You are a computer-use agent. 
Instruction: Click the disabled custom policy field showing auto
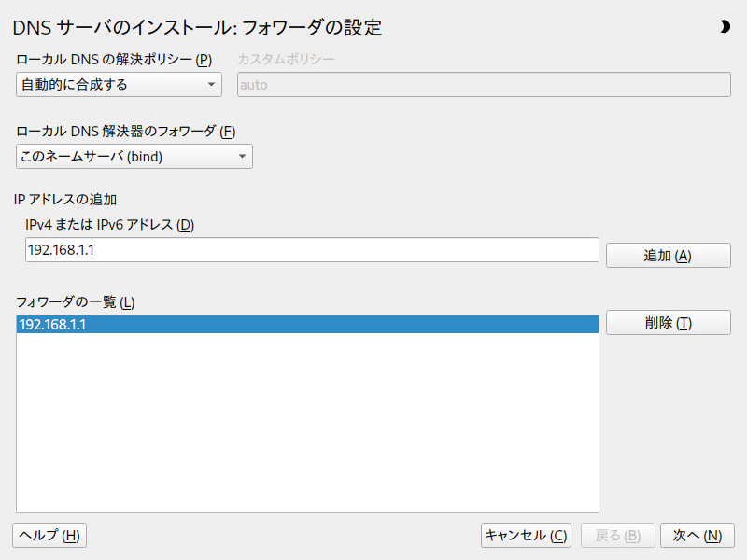click(x=484, y=85)
